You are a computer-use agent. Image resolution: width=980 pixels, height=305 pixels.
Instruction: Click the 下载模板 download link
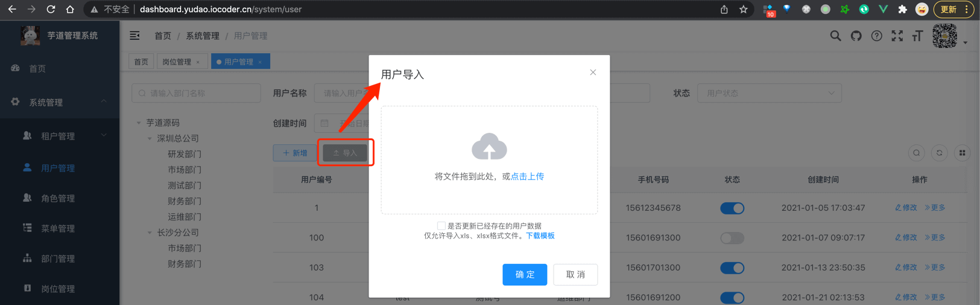(x=540, y=236)
